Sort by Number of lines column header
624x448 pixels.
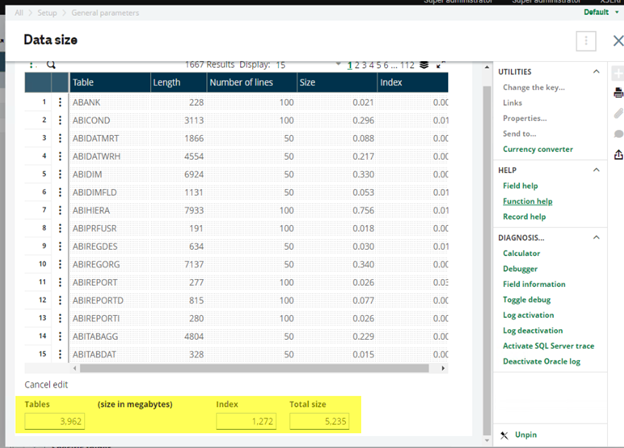[x=252, y=82]
